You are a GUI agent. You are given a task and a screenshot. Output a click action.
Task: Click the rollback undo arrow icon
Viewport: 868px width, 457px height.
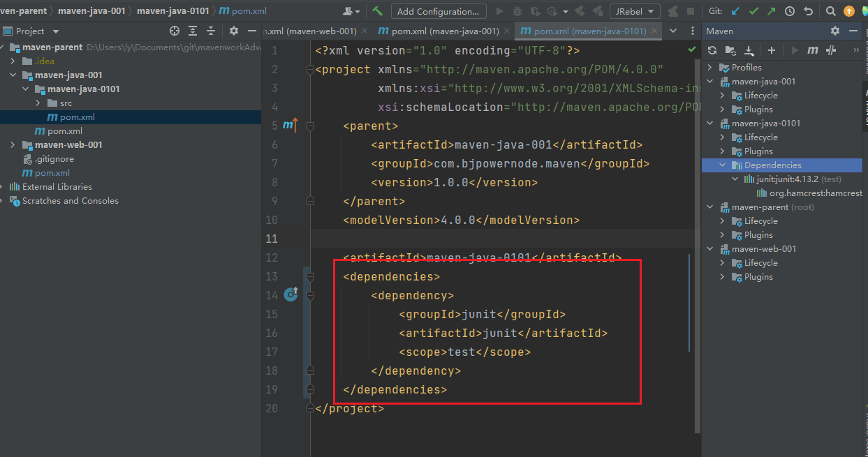point(808,11)
